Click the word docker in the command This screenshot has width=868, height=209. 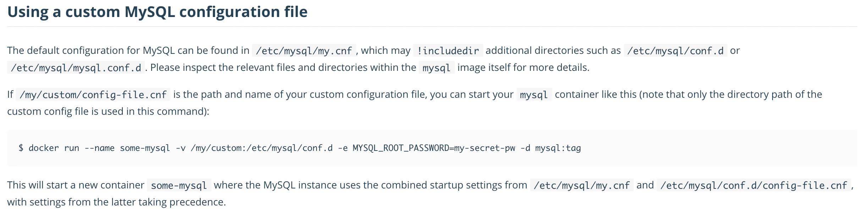[44, 148]
